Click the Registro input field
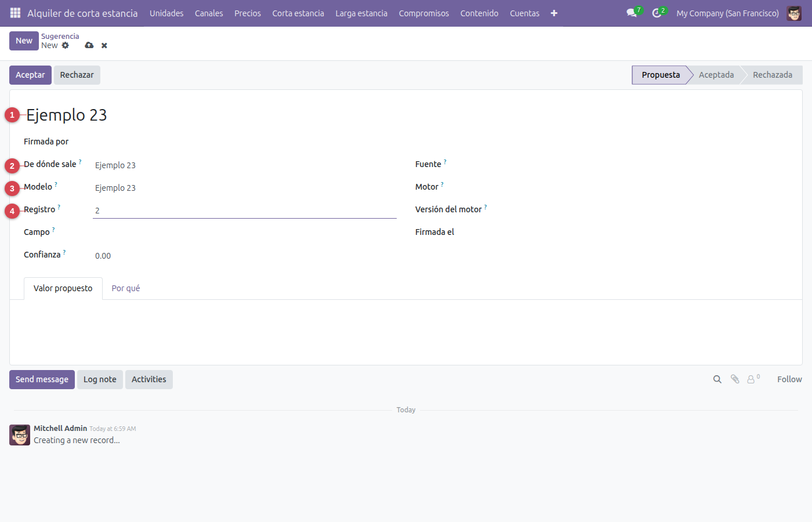Image resolution: width=812 pixels, height=522 pixels. click(x=245, y=211)
